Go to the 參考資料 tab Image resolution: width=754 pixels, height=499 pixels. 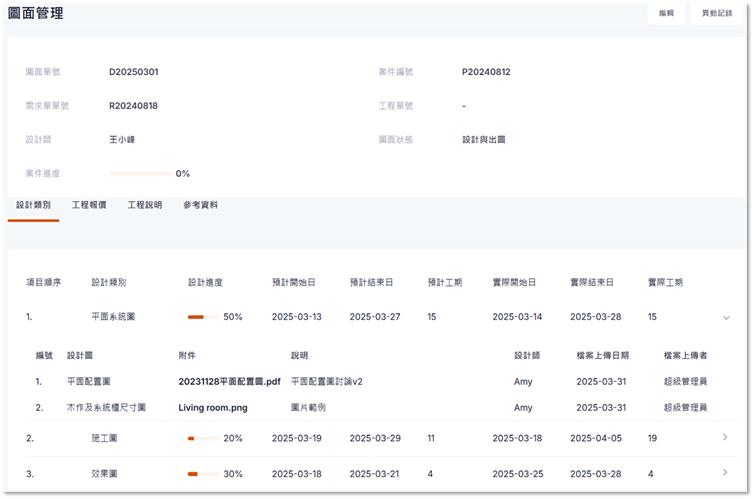coord(200,205)
